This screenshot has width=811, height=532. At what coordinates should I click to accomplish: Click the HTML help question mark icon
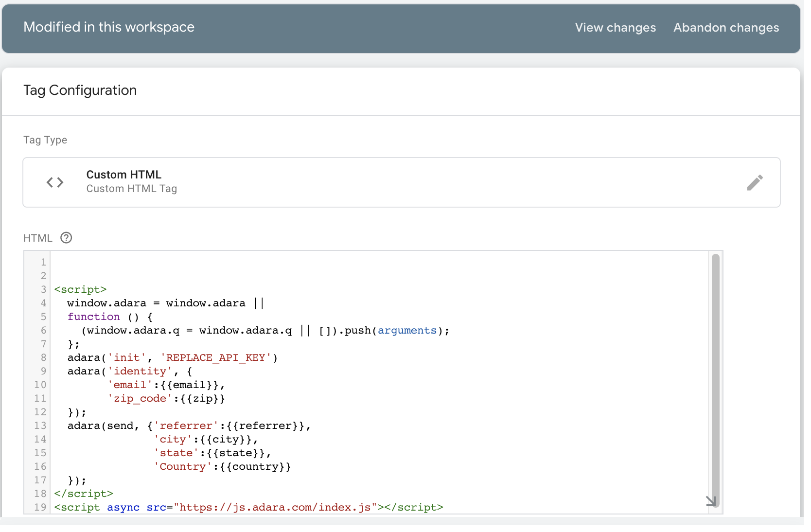coord(66,238)
